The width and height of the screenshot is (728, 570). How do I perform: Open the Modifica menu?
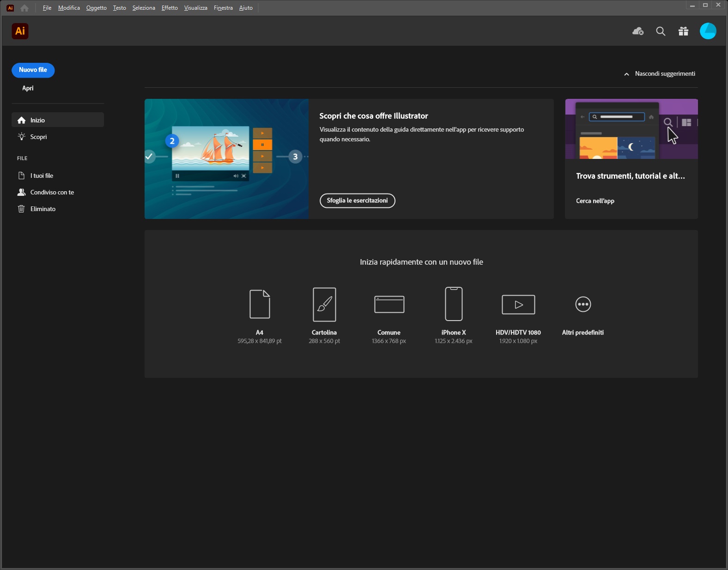tap(69, 8)
